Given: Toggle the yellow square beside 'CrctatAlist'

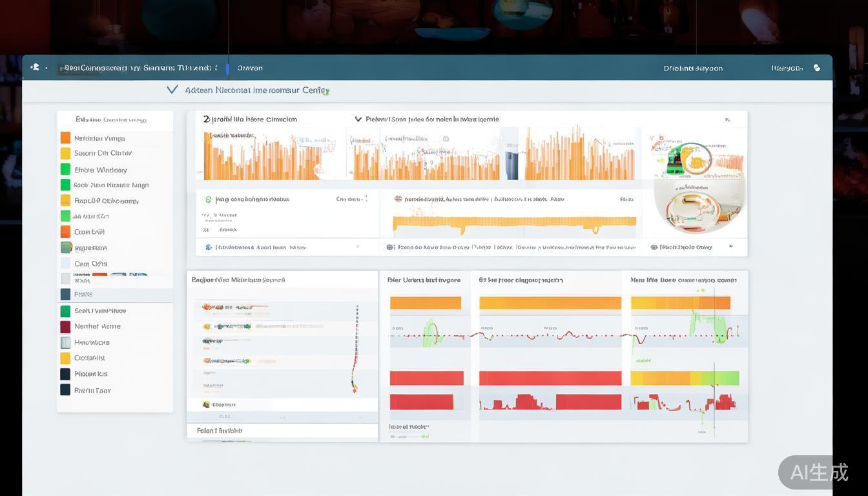Looking at the screenshot, I should point(65,358).
